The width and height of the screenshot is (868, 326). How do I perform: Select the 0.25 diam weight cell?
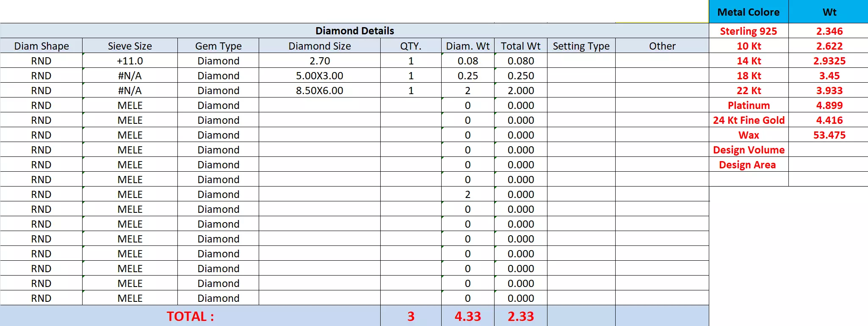pos(468,75)
